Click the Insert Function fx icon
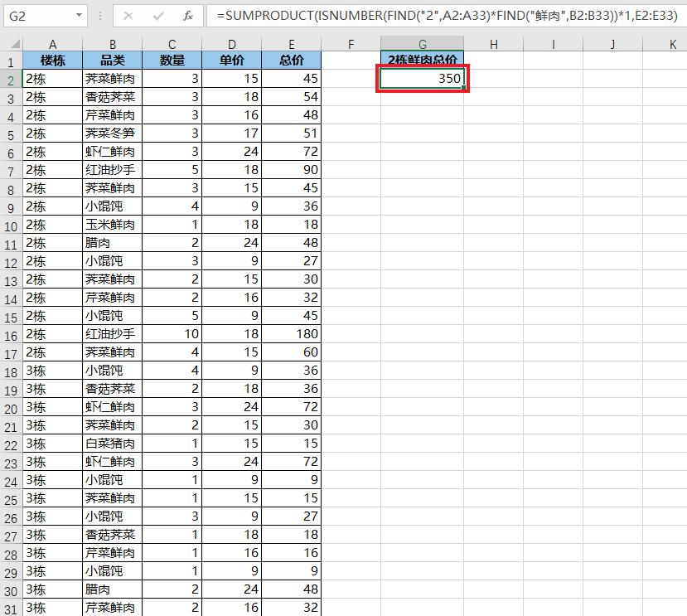This screenshot has width=687, height=616. pyautogui.click(x=188, y=17)
